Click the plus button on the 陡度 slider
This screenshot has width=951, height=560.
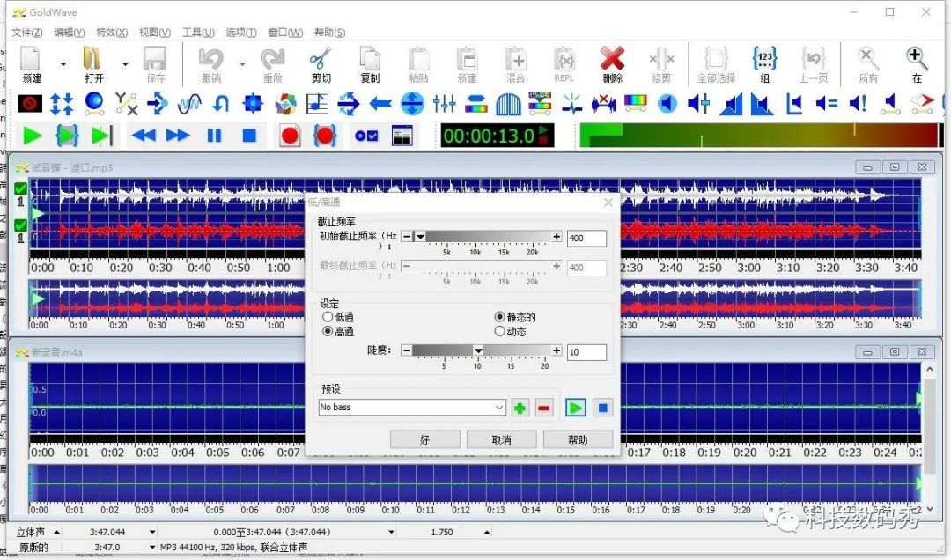coord(557,350)
